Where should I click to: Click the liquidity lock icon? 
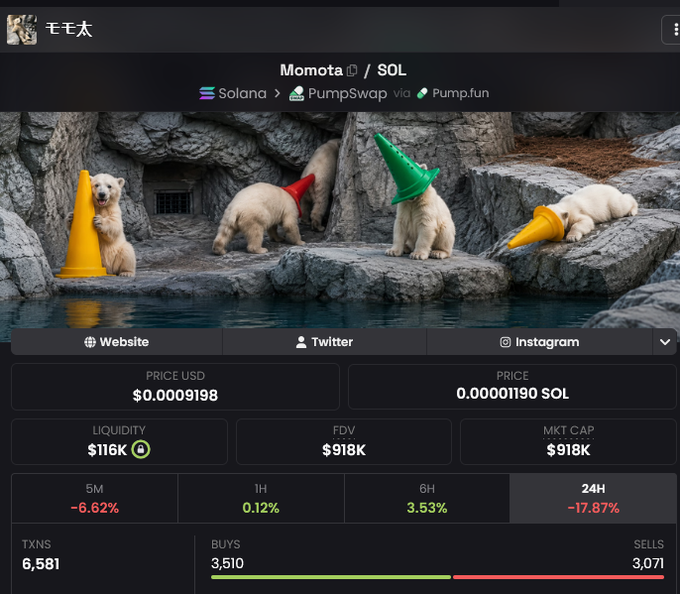(141, 450)
